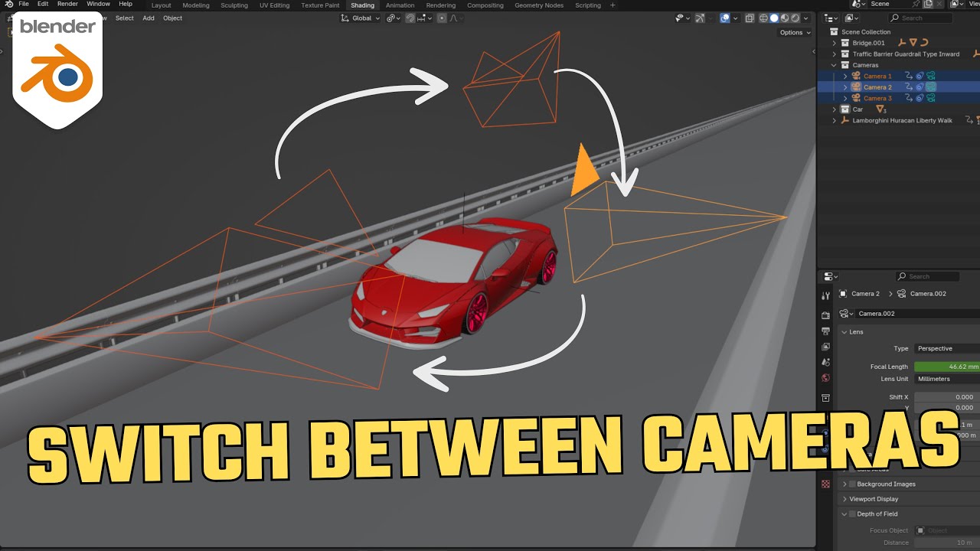Expand the Car collection
Viewport: 980px width, 551px height.
[x=835, y=109]
